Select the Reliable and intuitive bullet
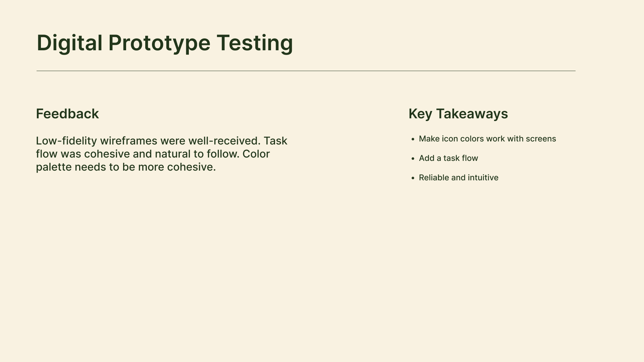This screenshot has width=644, height=362. point(458,178)
